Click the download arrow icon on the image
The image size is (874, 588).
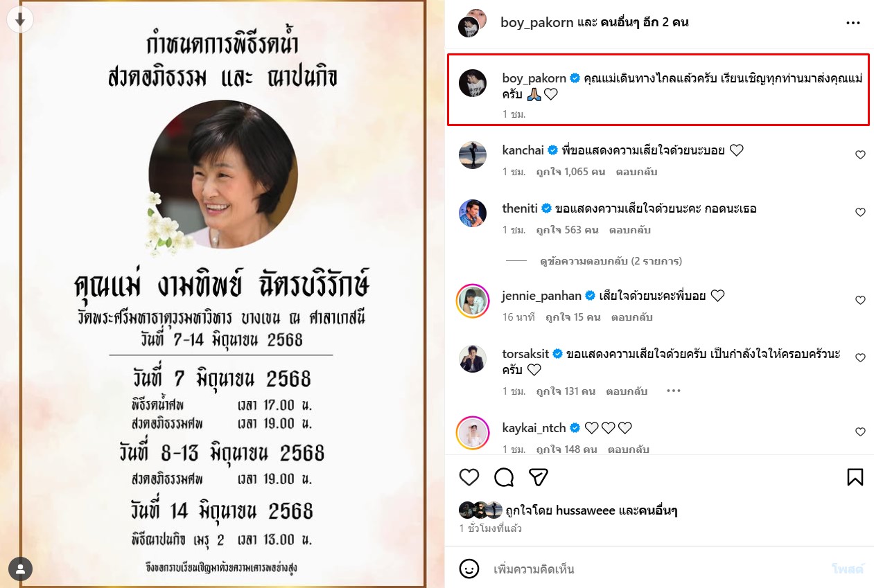20,20
